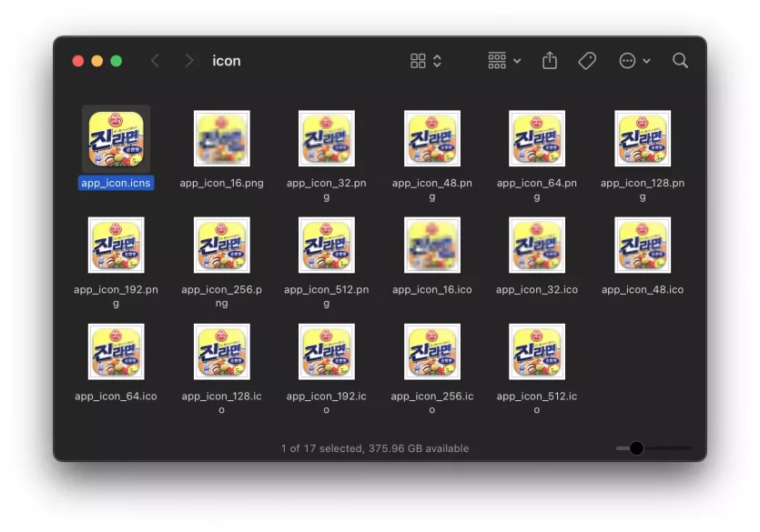Viewport: 760px width, 532px height.
Task: Click the app_icon_512.png filename label
Action: point(326,296)
